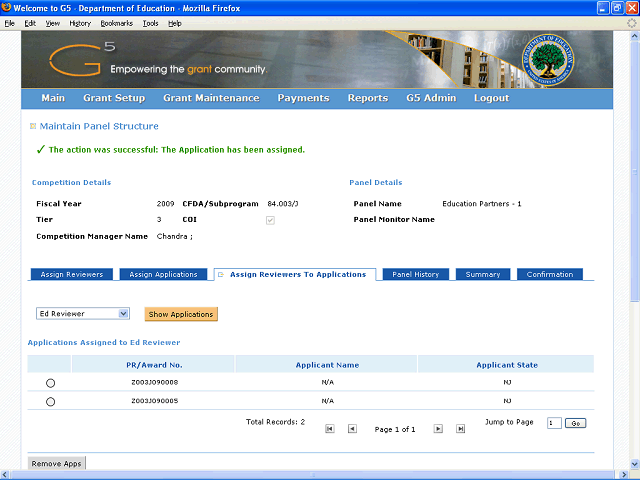Open the Confirmation tab
The width and height of the screenshot is (640, 480).
(550, 274)
